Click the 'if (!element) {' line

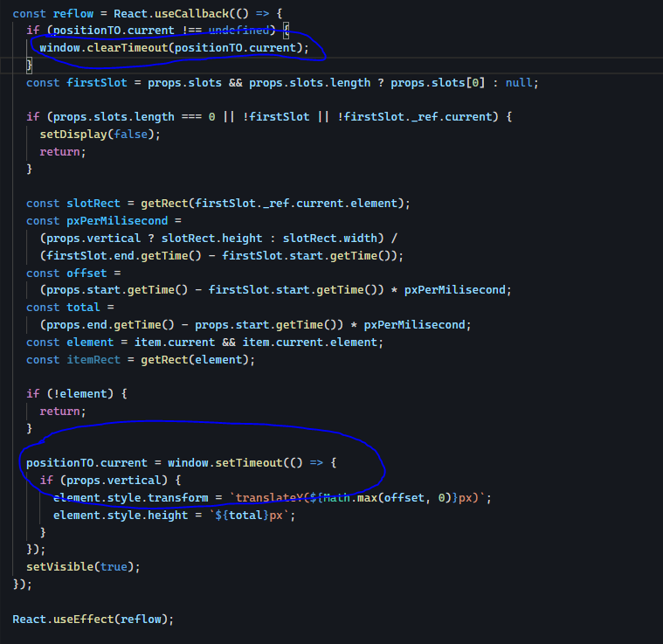pyautogui.click(x=77, y=394)
